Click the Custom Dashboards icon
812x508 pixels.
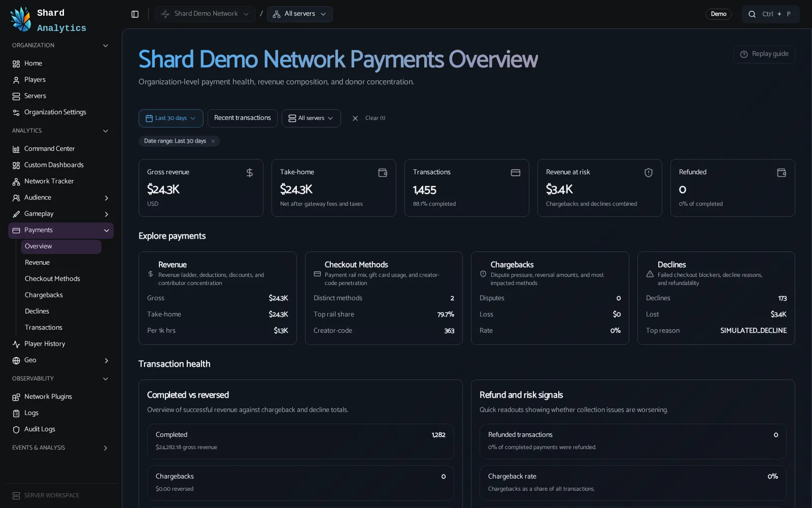[x=16, y=166]
